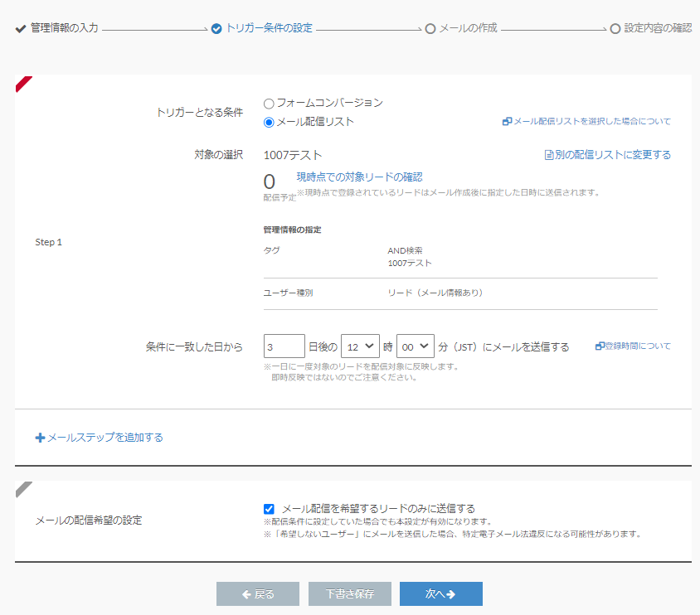
Task: Click the blue check icon of トリガー条件の設定 step
Action: click(x=216, y=28)
